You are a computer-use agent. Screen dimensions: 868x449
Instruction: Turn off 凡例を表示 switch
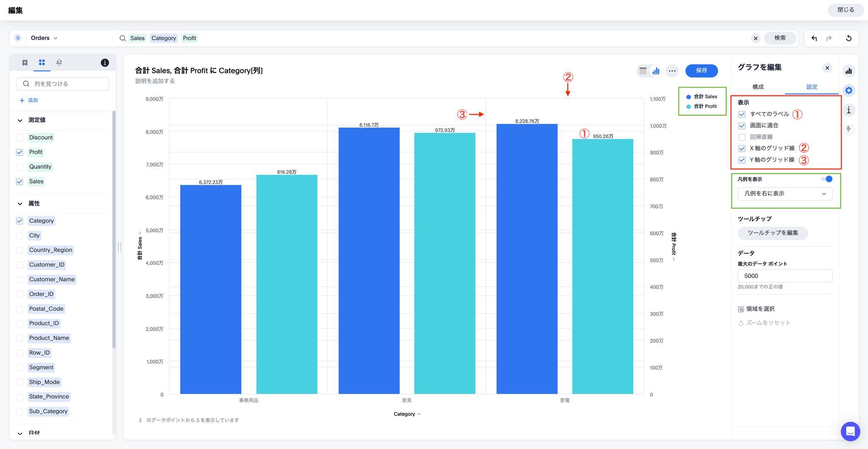tap(826, 179)
